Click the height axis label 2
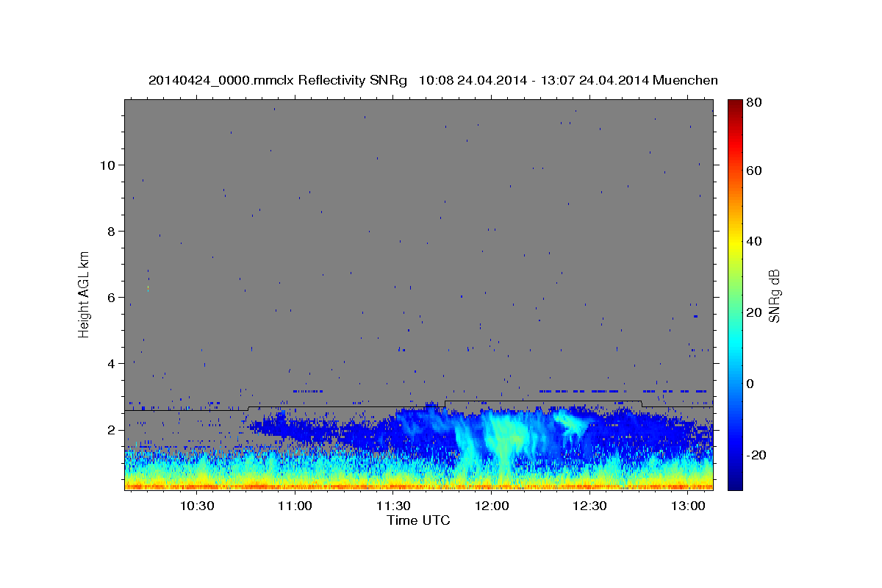This screenshot has width=882, height=588. point(110,430)
